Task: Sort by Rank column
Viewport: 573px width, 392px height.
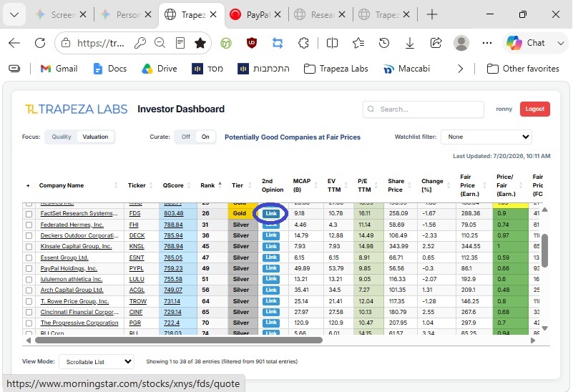Action: pyautogui.click(x=207, y=185)
